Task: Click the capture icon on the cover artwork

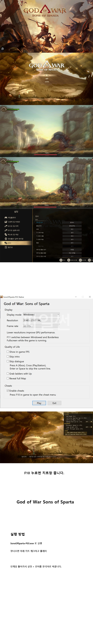Action: (x=3, y=49)
